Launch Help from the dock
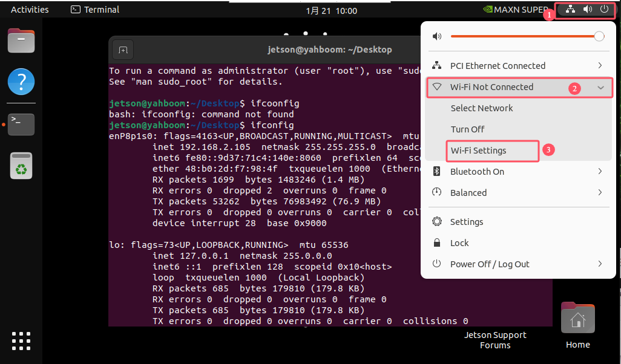The height and width of the screenshot is (364, 621). tap(21, 82)
